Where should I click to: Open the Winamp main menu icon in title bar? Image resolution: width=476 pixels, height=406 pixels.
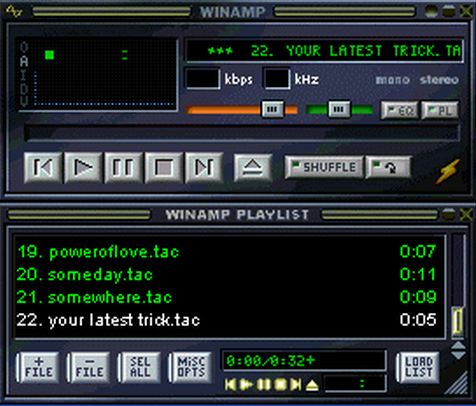[x=14, y=11]
